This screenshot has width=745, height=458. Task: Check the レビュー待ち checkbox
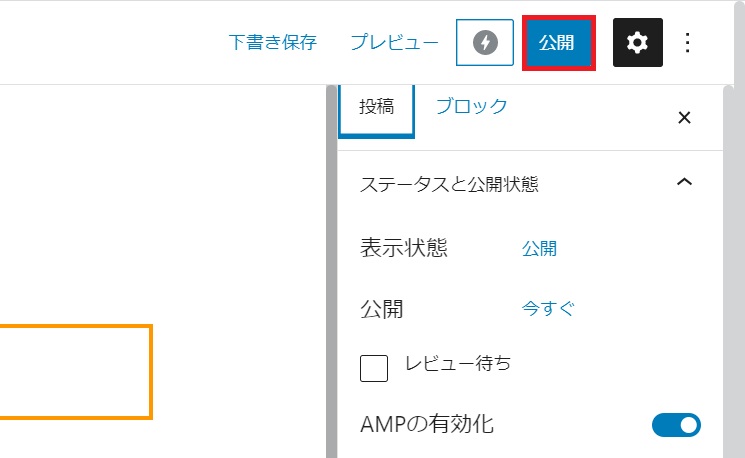click(373, 368)
